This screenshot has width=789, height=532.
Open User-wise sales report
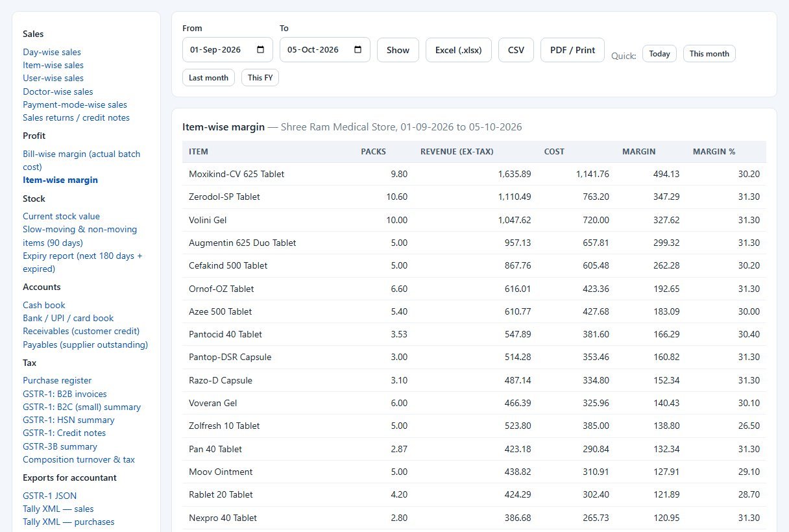coord(53,78)
